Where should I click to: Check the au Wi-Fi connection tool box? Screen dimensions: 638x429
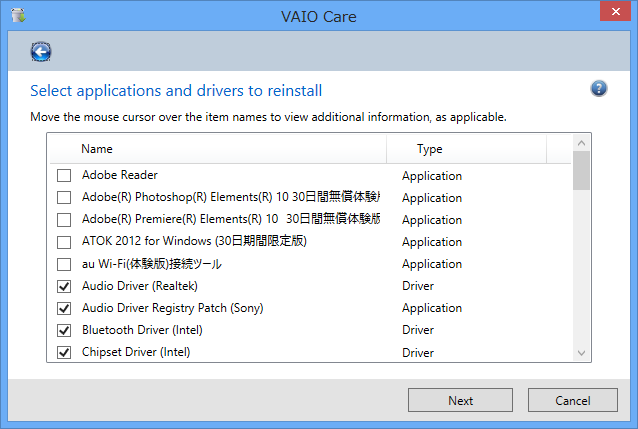64,264
